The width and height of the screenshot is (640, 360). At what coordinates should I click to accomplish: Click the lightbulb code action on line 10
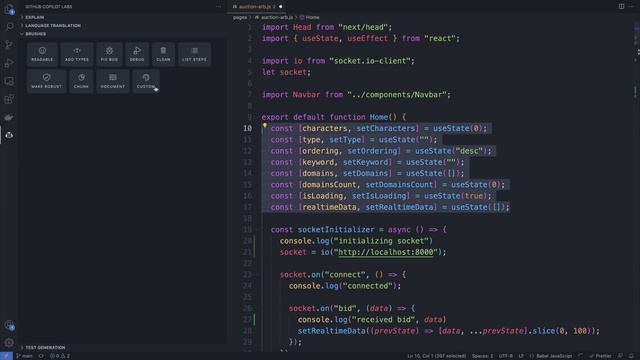coord(265,126)
